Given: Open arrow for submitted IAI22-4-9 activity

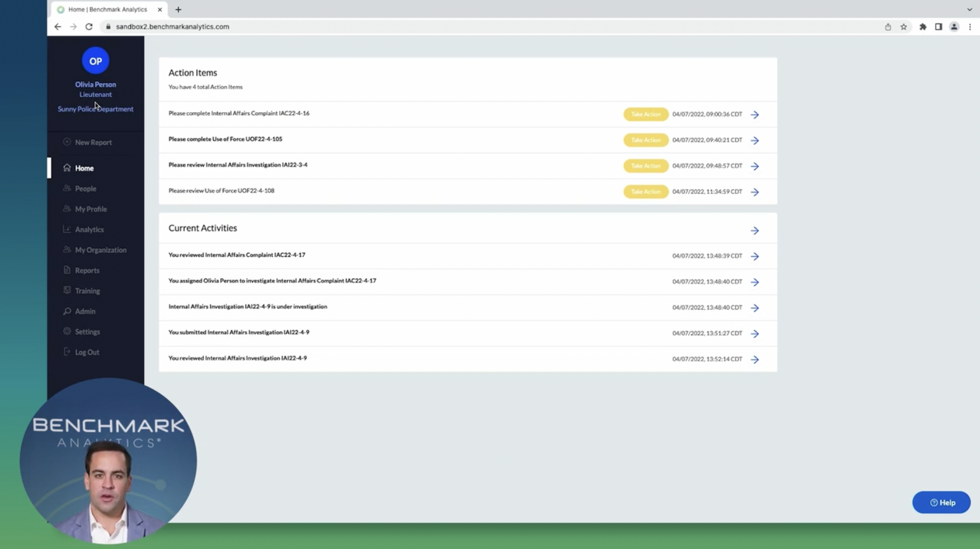Looking at the screenshot, I should [755, 334].
